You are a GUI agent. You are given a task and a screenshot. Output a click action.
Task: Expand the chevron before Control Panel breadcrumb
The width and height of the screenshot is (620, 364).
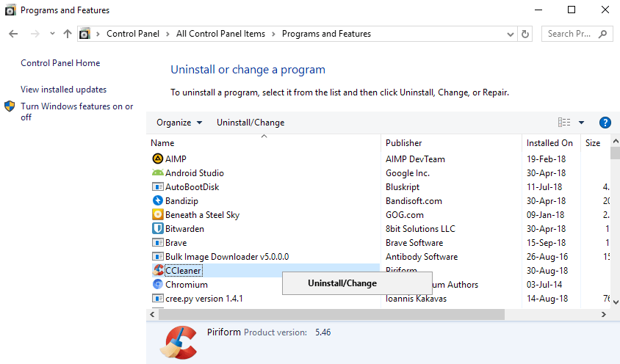point(98,34)
